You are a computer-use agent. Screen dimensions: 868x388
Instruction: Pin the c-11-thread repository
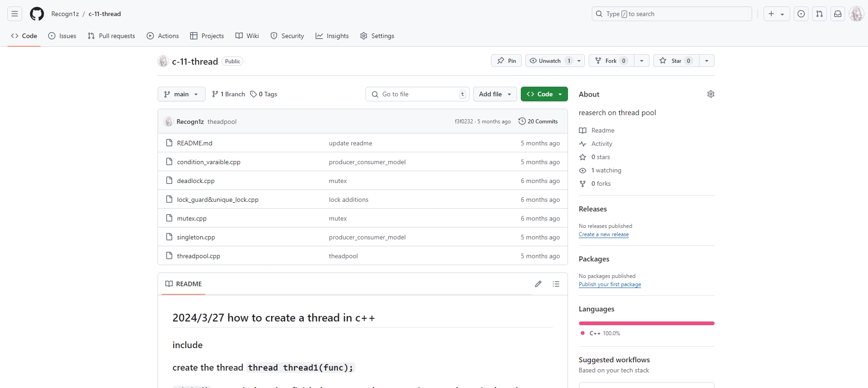click(507, 61)
